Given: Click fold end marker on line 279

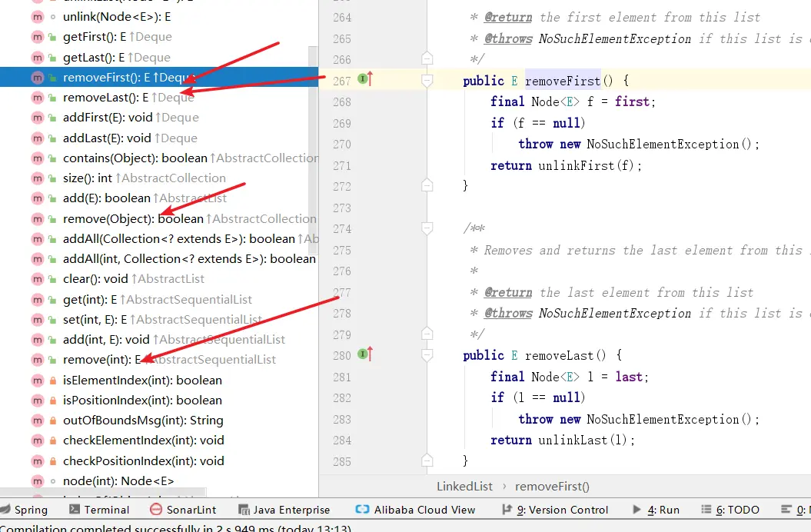Looking at the screenshot, I should [427, 333].
